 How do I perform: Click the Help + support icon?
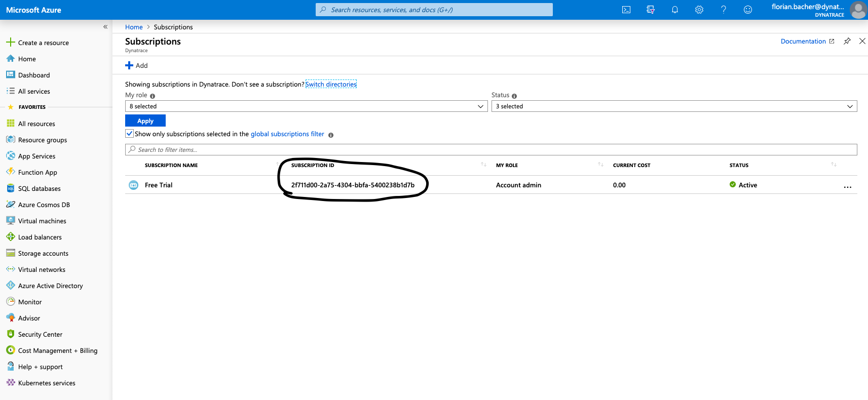coord(11,367)
